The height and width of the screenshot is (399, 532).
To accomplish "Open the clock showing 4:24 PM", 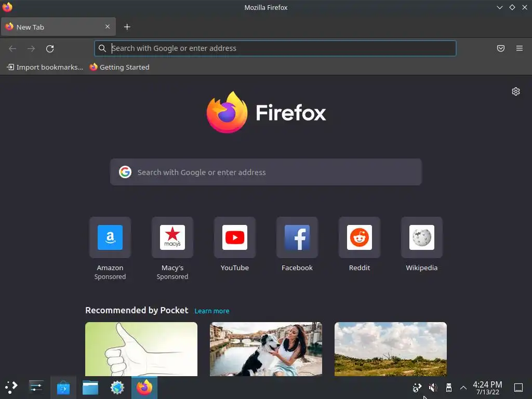I will click(487, 388).
